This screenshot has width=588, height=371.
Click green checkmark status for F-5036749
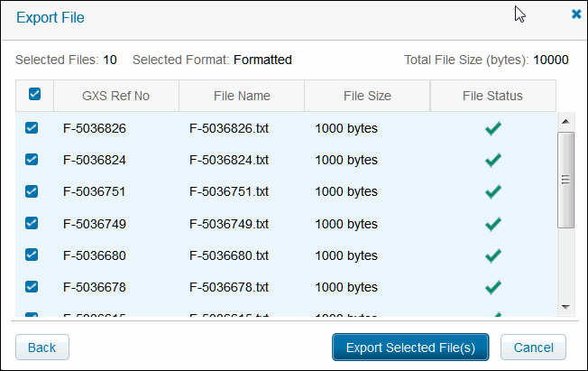492,224
